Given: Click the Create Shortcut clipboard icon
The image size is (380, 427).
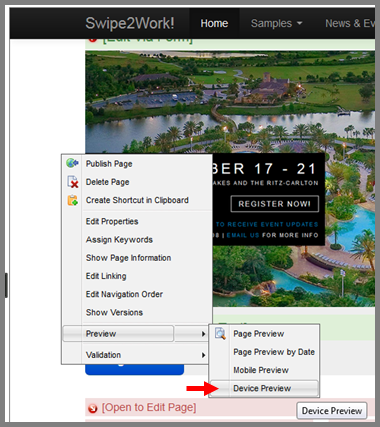Looking at the screenshot, I should (x=72, y=200).
